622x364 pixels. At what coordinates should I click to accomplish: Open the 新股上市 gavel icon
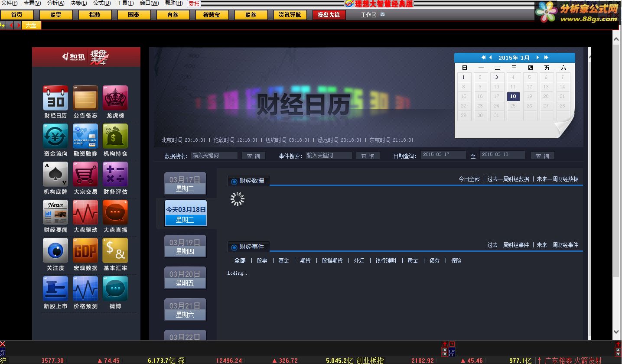coord(55,289)
